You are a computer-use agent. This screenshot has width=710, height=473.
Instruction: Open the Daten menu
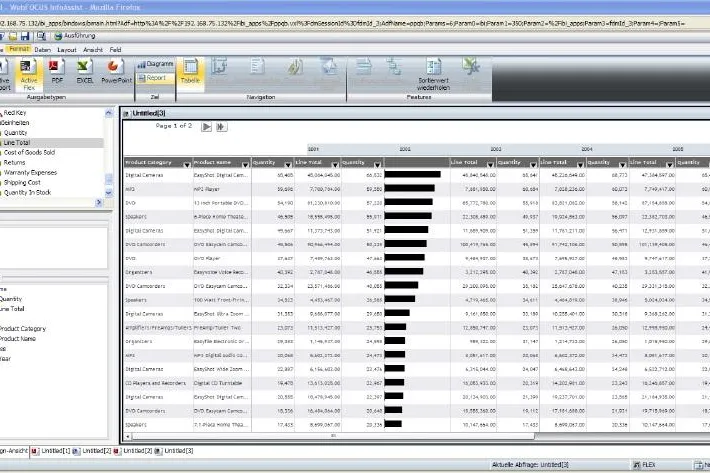43,50
